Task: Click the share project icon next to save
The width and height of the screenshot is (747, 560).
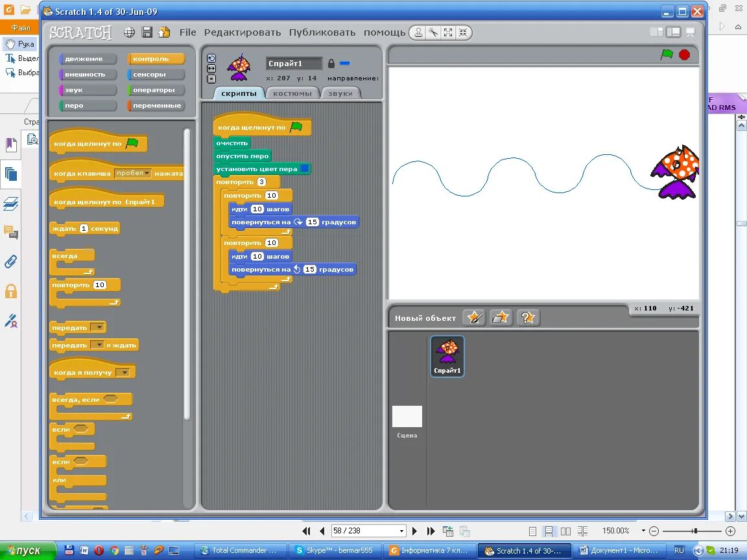Action: coord(164,32)
